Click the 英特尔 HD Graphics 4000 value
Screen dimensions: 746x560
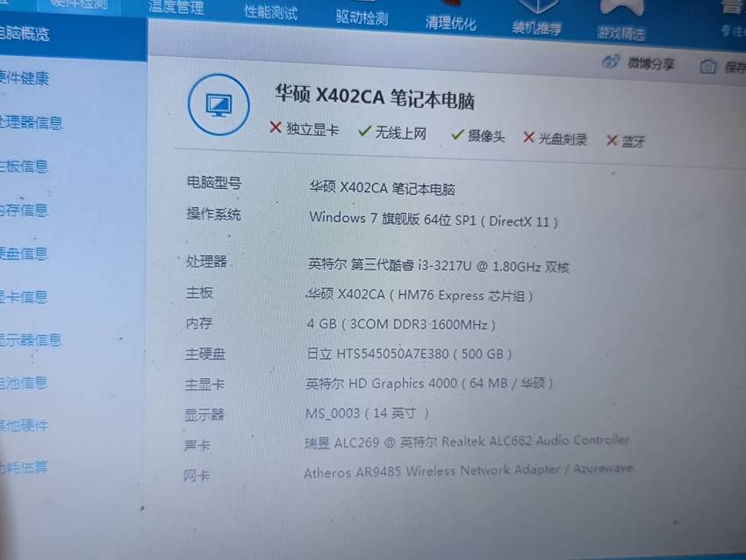tap(429, 383)
